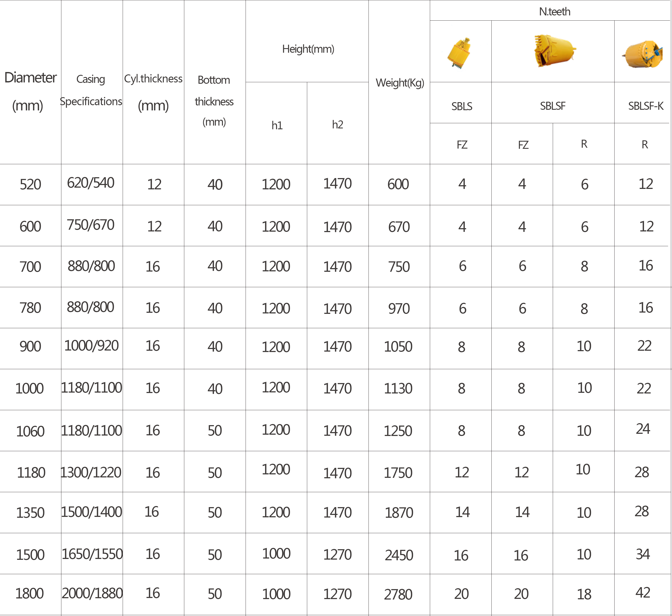The height and width of the screenshot is (616, 672).
Task: Click the N.teeth header cell
Action: 554,12
